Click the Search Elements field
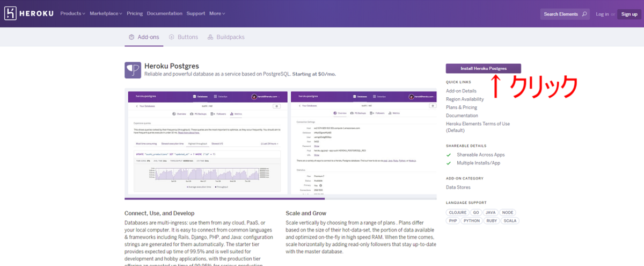The width and height of the screenshot is (644, 266). click(565, 14)
